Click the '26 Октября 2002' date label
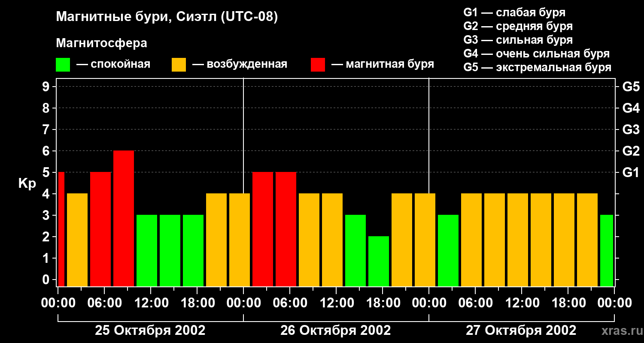The image size is (644, 343). pyautogui.click(x=336, y=331)
